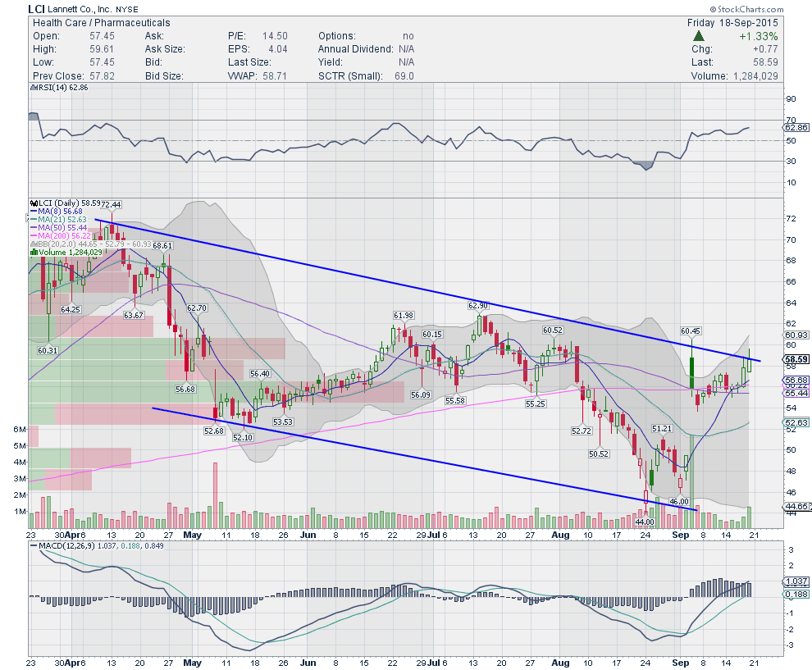The width and height of the screenshot is (812, 670).
Task: Click the 62.70 price label
Action: [x=197, y=308]
